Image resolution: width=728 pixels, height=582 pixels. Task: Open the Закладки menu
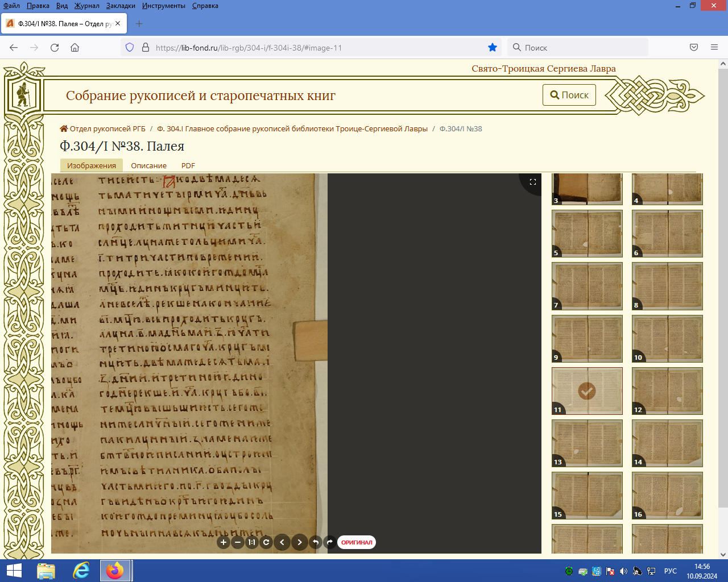pyautogui.click(x=121, y=6)
